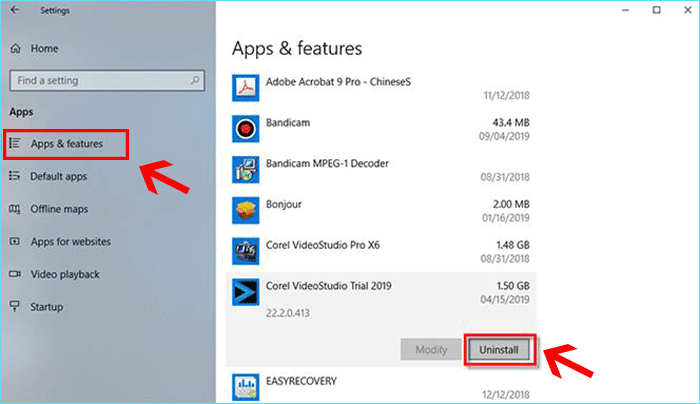Click the Startup monitor icon
Viewport: 700px width, 404px height.
15,306
